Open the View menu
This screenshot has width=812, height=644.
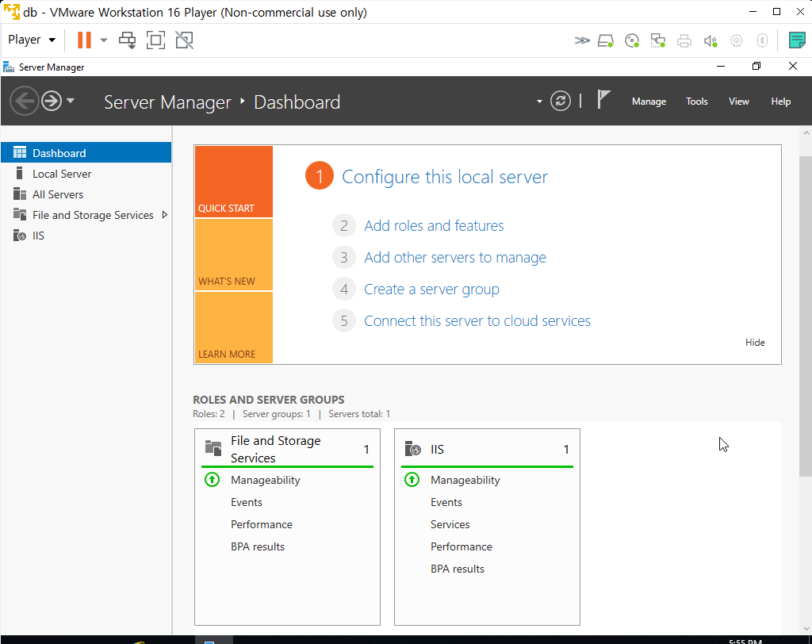click(x=739, y=102)
